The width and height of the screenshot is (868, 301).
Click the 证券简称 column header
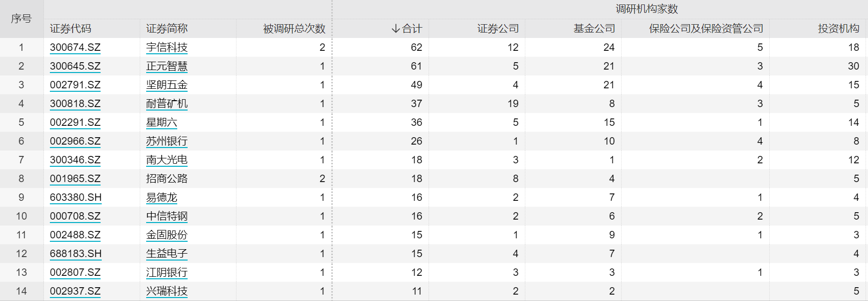pos(167,29)
